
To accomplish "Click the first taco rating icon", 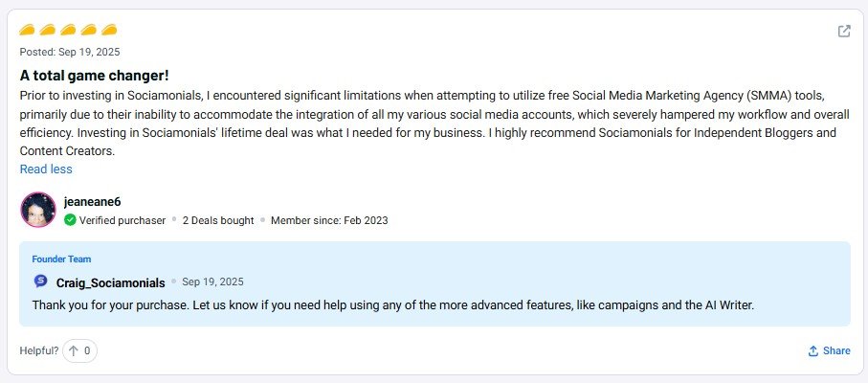I will (x=28, y=31).
